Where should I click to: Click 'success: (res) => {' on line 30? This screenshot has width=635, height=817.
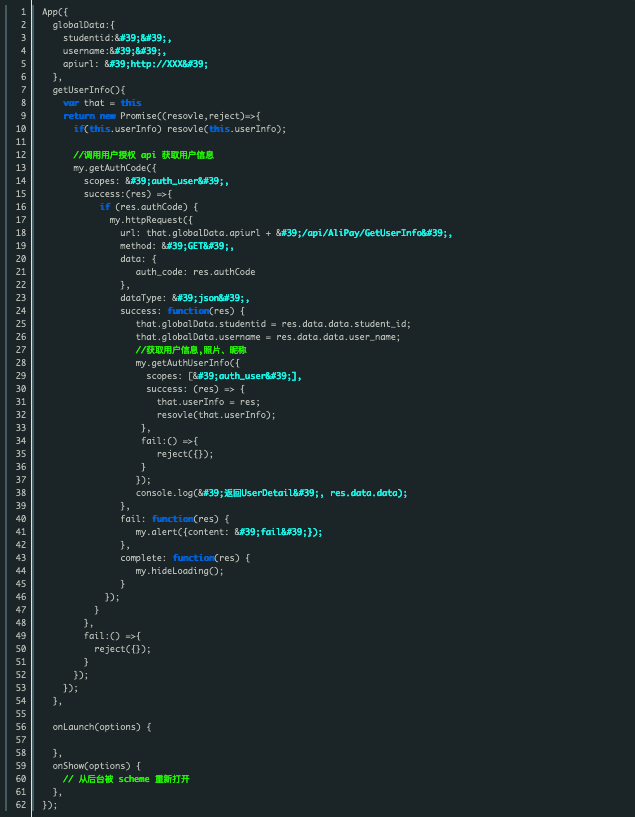coord(195,389)
